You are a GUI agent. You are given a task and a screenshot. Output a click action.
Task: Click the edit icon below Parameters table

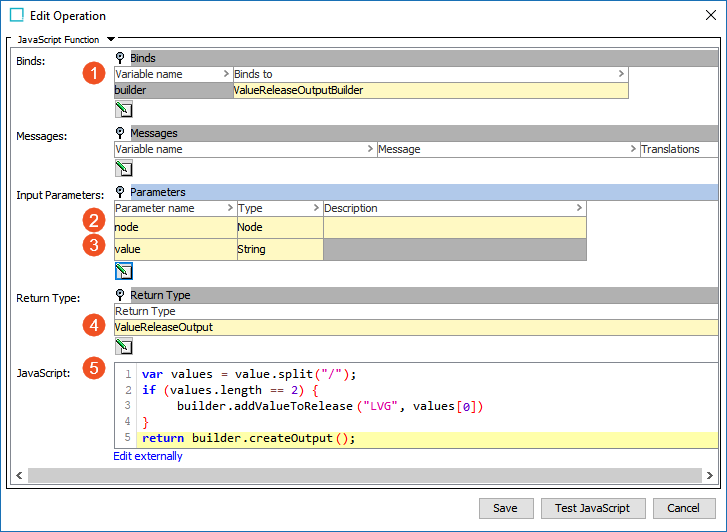[124, 271]
